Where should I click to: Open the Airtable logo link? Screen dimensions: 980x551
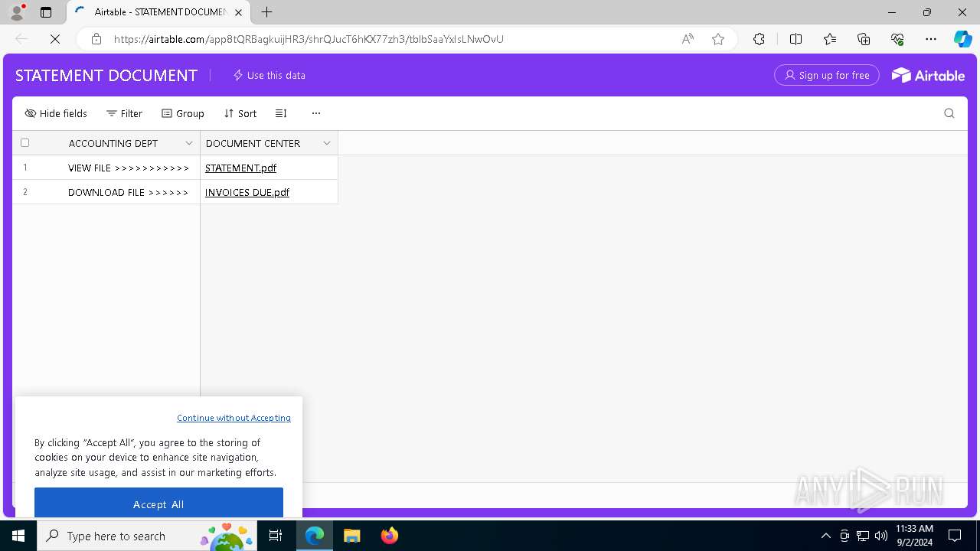tap(928, 75)
